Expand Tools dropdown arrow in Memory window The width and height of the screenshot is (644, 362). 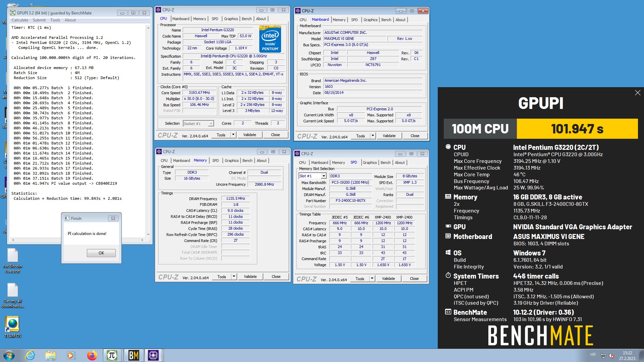[234, 277]
